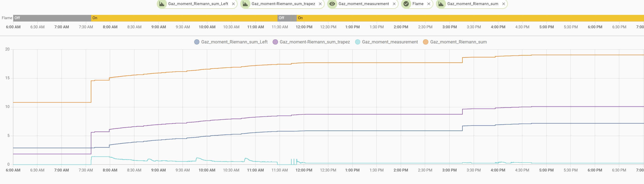Screen dimensions: 644x184
Task: Toggle eye icon on Gaz_moment_measurement chip
Action: click(x=332, y=4)
